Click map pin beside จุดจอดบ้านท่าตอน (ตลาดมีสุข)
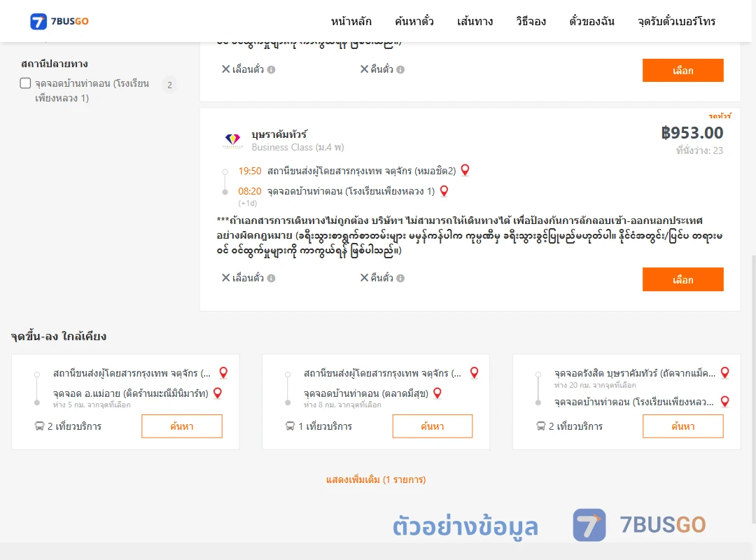The height and width of the screenshot is (560, 756). coord(437,393)
